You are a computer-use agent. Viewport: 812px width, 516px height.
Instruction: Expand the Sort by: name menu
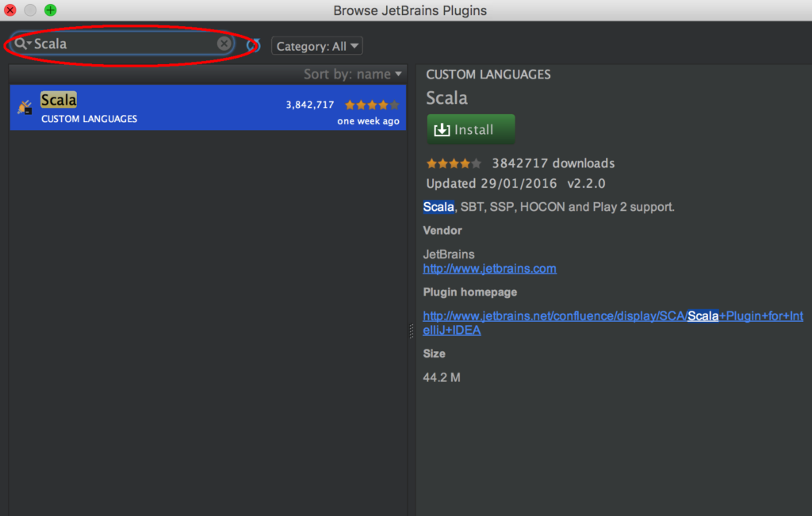pyautogui.click(x=352, y=74)
